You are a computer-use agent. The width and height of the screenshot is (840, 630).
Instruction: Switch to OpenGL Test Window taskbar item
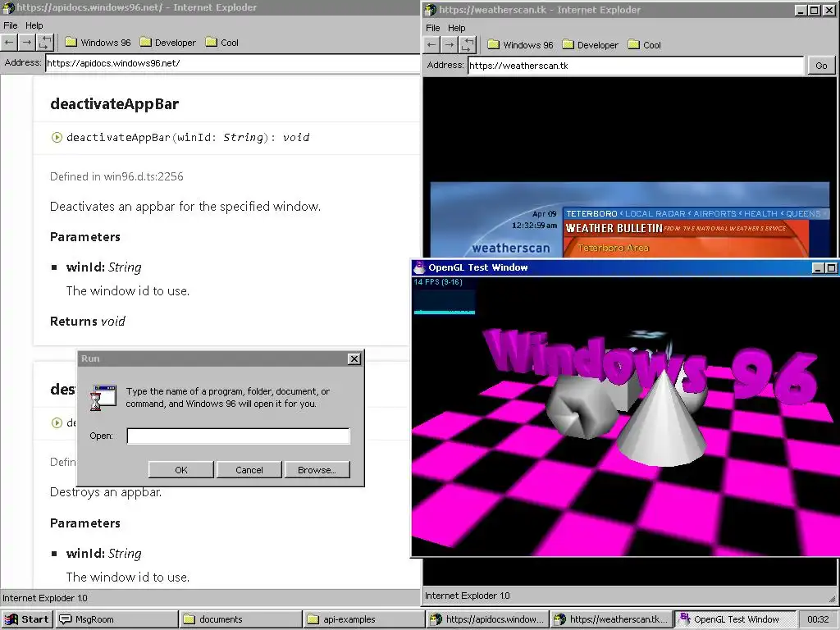click(736, 619)
